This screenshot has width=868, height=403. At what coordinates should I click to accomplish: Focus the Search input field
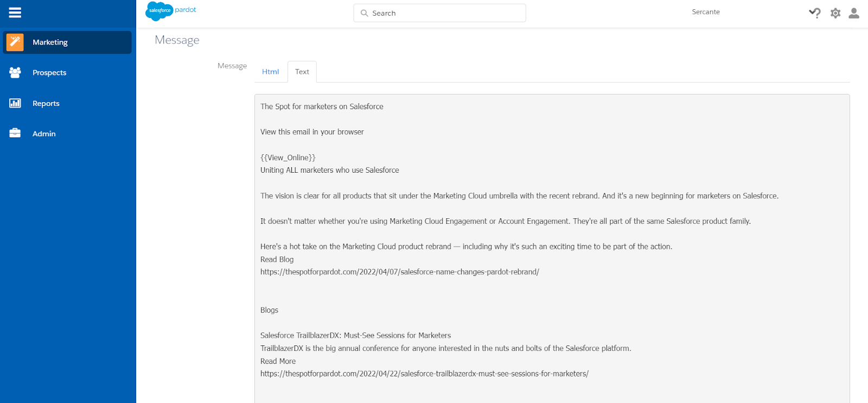pos(446,13)
